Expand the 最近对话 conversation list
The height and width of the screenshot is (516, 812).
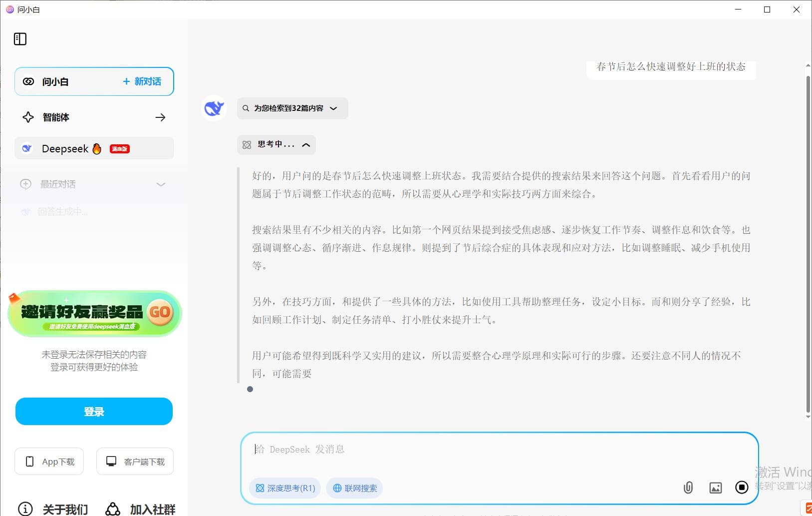(x=161, y=184)
